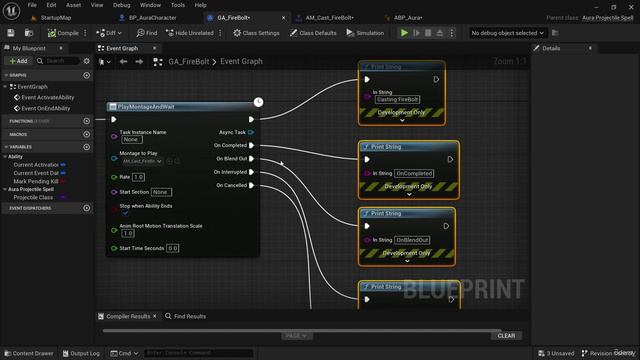Add a new event dispatcher plus icon
Image resolution: width=640 pixels, height=360 pixels.
tap(87, 208)
